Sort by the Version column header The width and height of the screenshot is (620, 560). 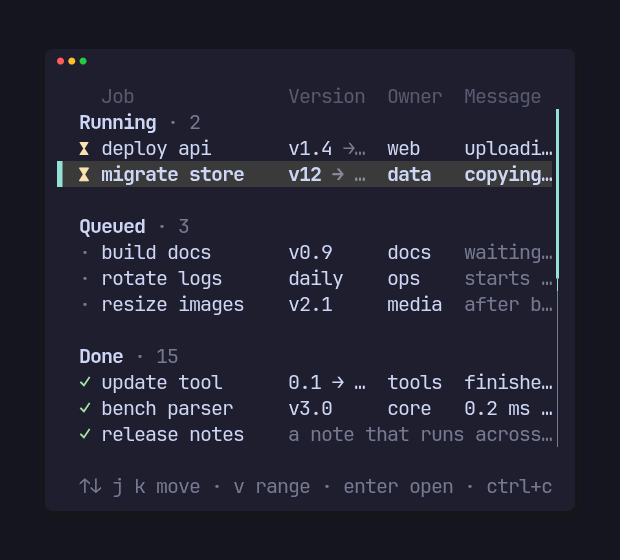[327, 97]
